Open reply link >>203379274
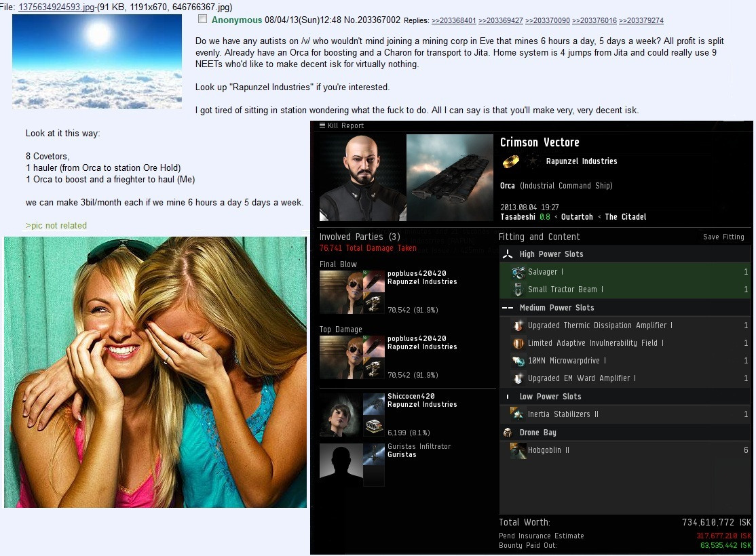 (641, 20)
